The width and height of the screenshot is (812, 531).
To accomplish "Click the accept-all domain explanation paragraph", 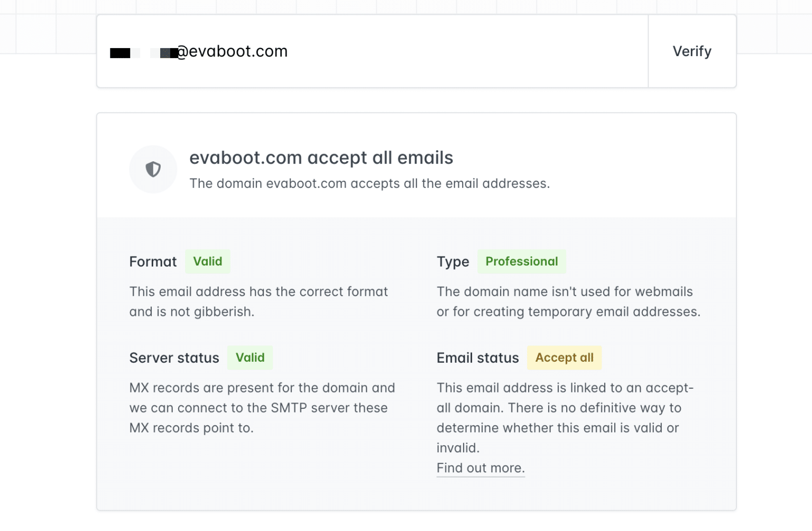I will 565,417.
